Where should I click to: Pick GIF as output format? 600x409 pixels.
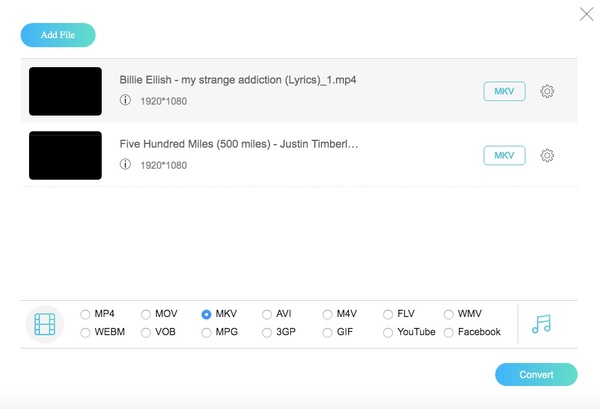tap(328, 332)
